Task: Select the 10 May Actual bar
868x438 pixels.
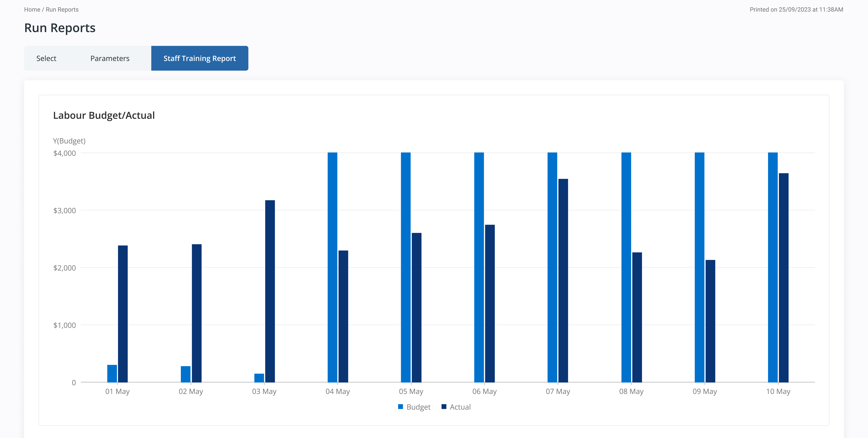Action: tap(784, 278)
